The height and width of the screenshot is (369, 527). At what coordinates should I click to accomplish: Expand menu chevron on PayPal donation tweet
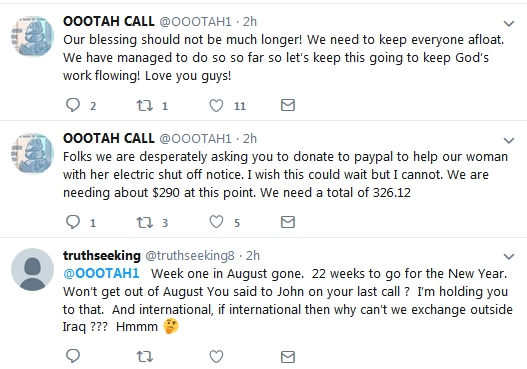pos(509,140)
